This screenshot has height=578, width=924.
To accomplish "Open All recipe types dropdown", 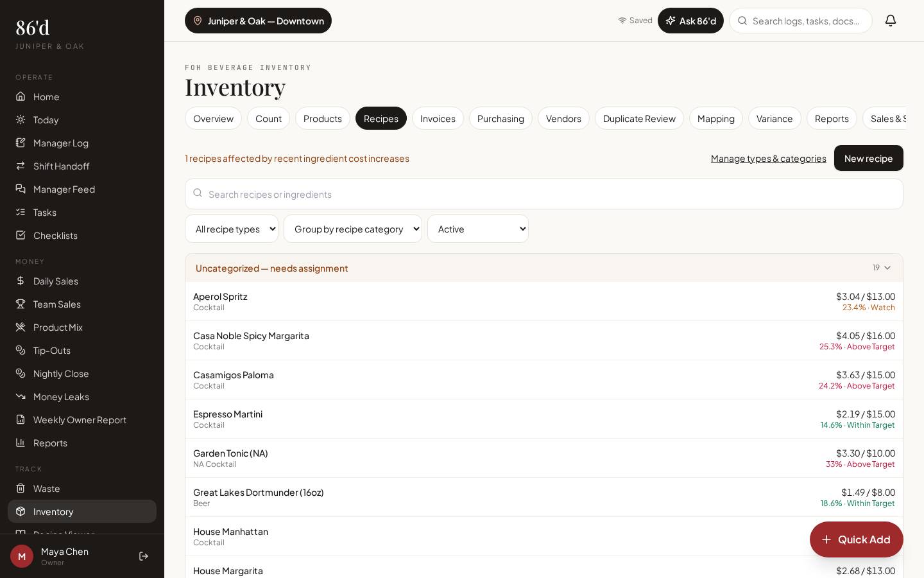I will coord(232,229).
